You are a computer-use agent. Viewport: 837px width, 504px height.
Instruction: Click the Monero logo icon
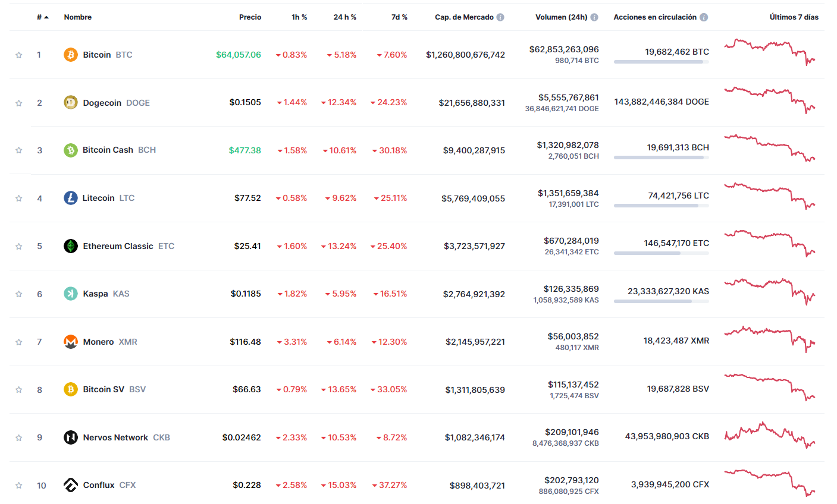pyautogui.click(x=71, y=342)
